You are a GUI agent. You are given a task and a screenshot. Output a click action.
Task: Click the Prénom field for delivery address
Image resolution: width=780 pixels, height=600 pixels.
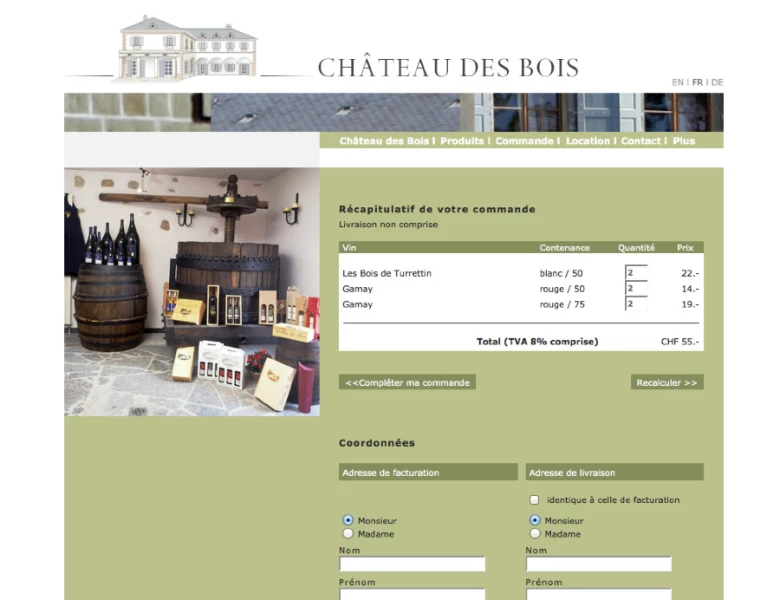pyautogui.click(x=598, y=595)
